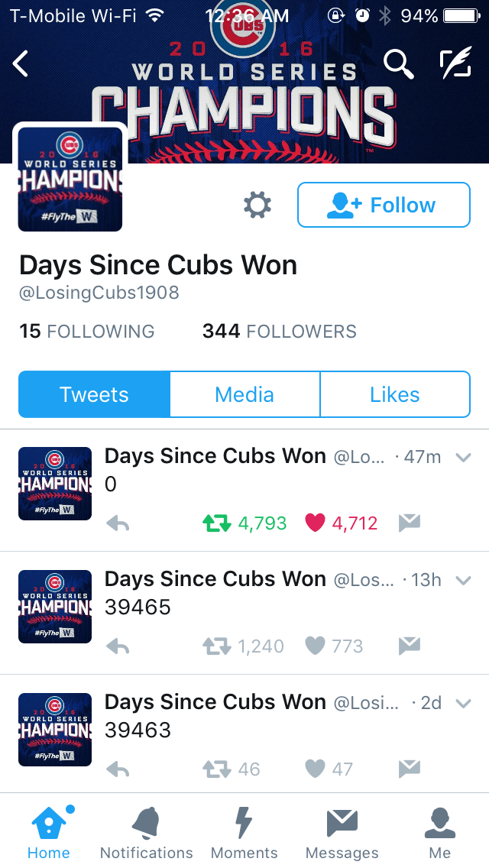This screenshot has height=868, width=489.
Task: Reply to the "0" tweet
Action: 118,523
